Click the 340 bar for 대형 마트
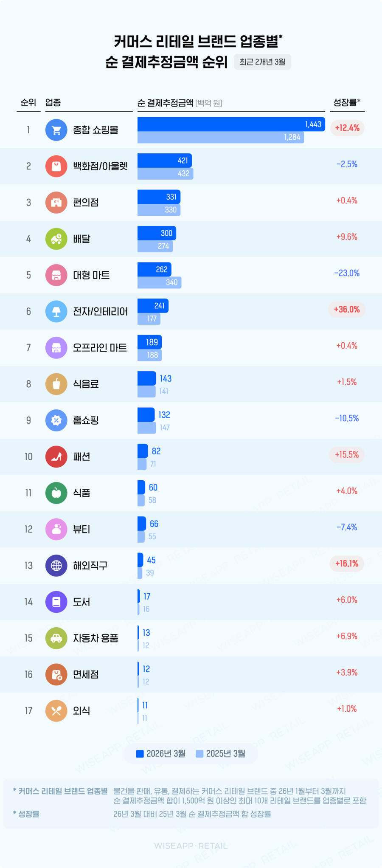 (159, 282)
